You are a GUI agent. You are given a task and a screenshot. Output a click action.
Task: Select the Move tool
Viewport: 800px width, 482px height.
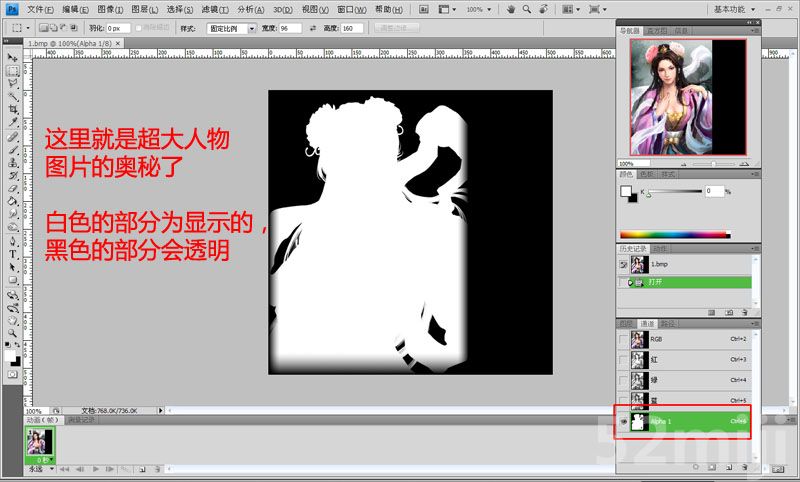click(x=13, y=58)
